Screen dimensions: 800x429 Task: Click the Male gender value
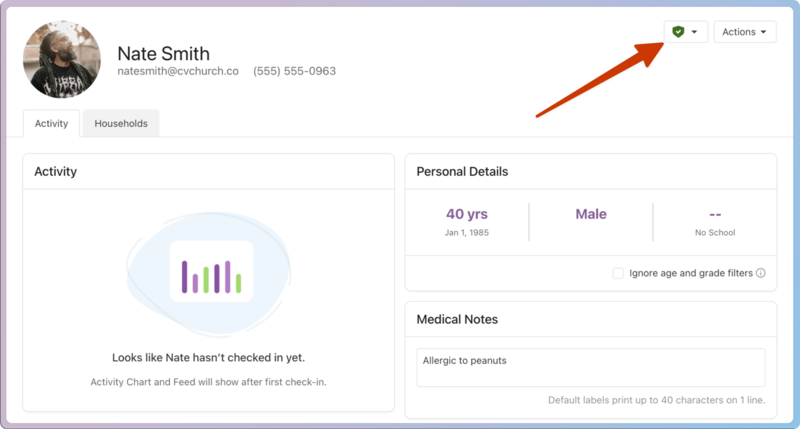click(x=590, y=214)
